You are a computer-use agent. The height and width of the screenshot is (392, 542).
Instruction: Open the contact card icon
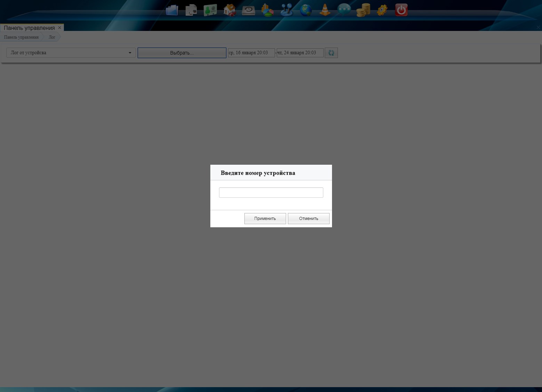pos(210,10)
